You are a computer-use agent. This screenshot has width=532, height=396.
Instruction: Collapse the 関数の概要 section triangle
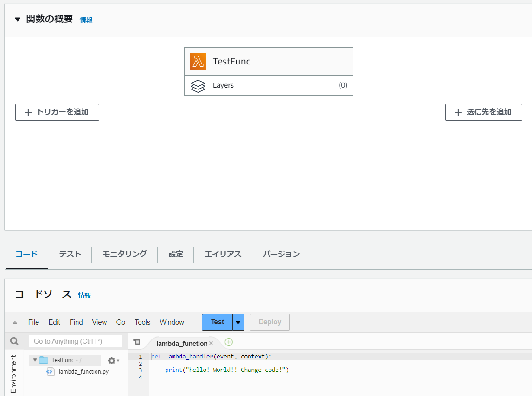(x=17, y=19)
